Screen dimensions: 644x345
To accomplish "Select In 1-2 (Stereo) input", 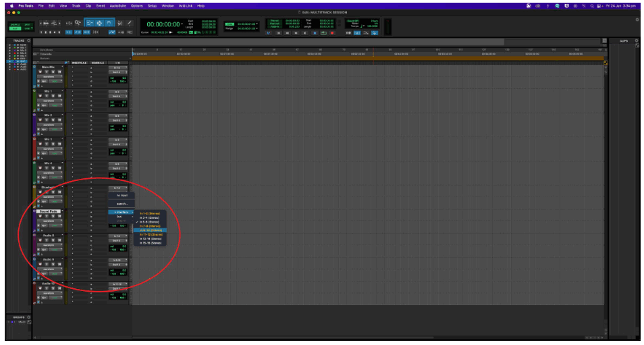I will [x=150, y=213].
